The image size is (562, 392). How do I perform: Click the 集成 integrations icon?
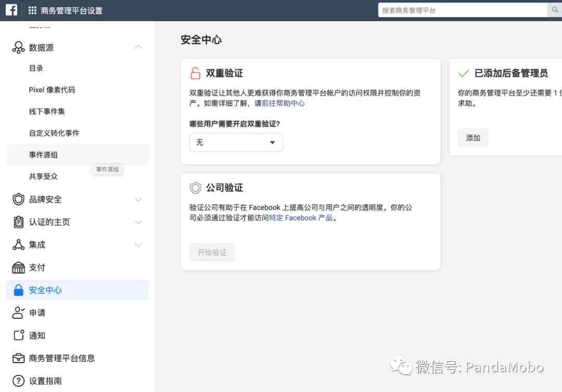(18, 245)
